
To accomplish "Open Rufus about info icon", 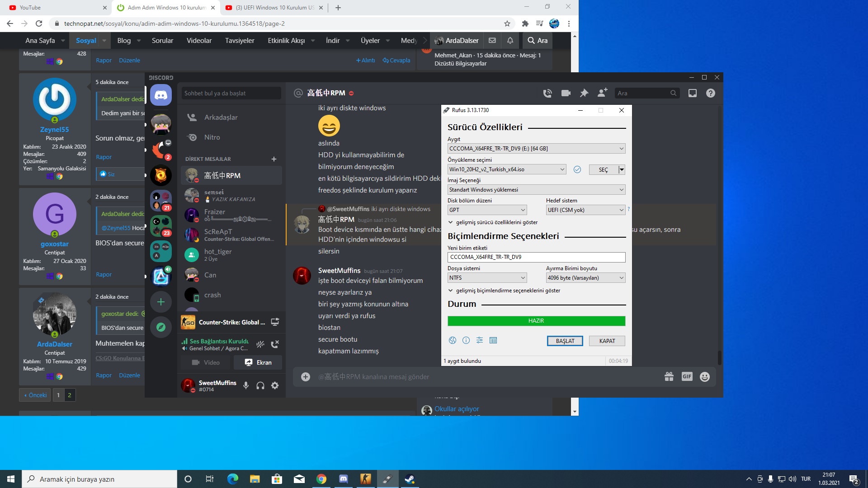I will [466, 340].
